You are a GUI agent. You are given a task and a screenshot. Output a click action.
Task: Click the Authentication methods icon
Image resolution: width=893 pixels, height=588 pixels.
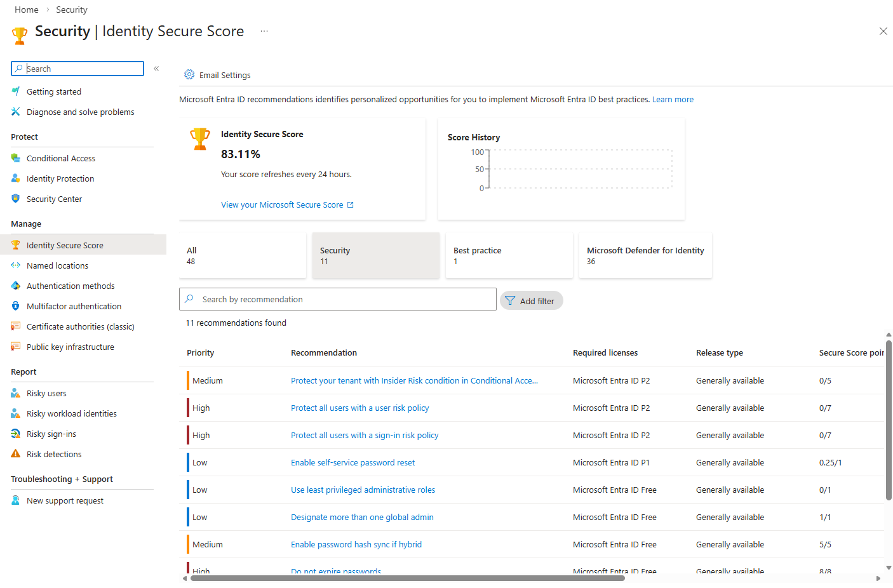[16, 286]
